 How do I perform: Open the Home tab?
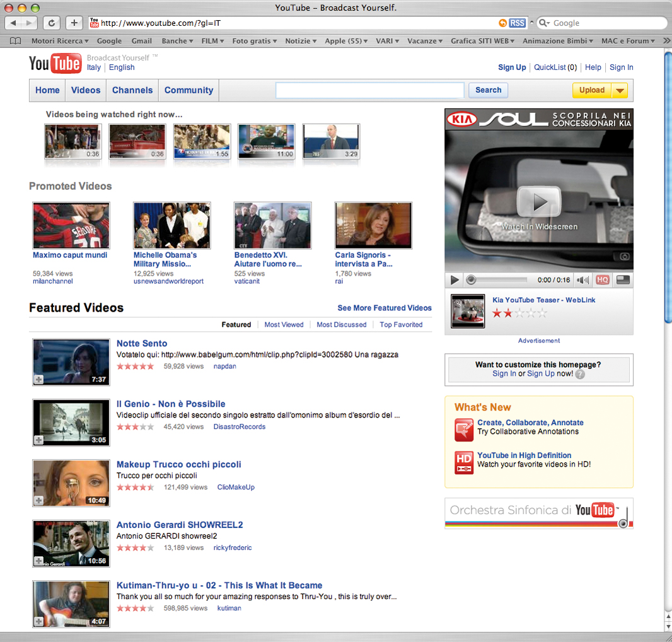47,90
